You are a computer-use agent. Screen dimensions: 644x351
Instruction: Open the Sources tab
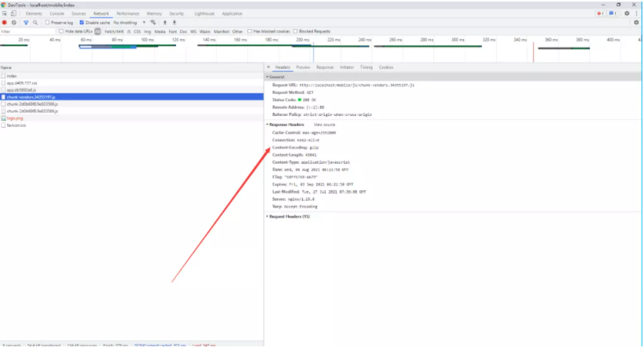pos(78,13)
